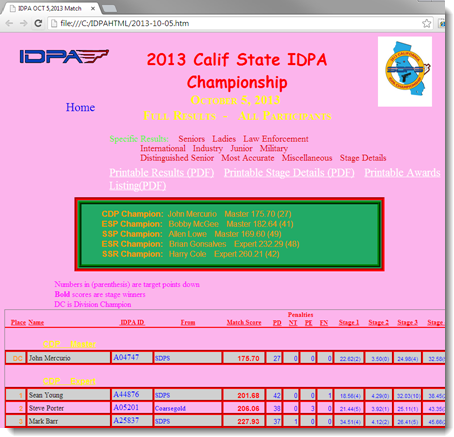Open Printable Stage Details (PDF) link
The image size is (454, 437).
[x=289, y=173]
